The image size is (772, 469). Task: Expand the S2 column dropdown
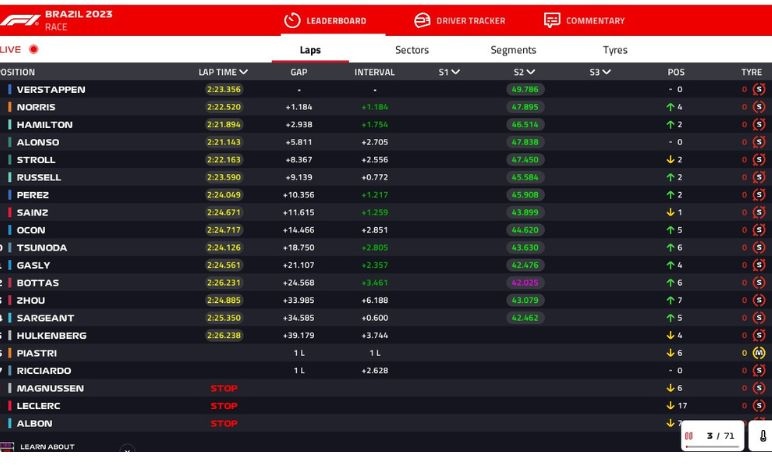click(x=531, y=72)
